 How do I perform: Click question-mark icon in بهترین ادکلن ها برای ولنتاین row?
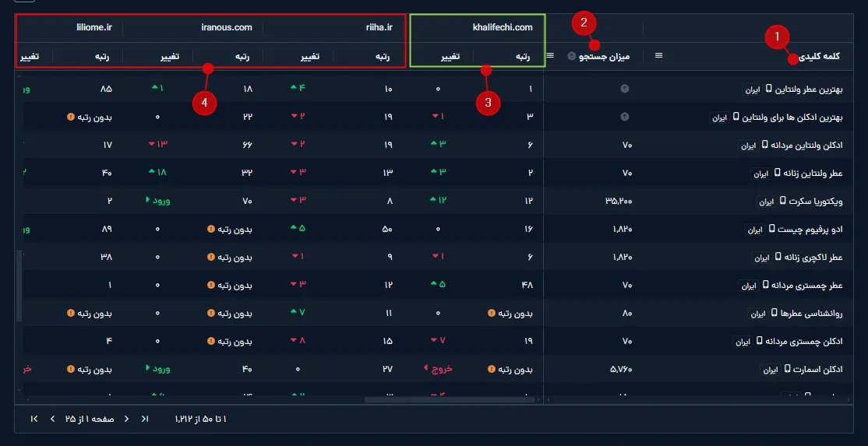(624, 117)
